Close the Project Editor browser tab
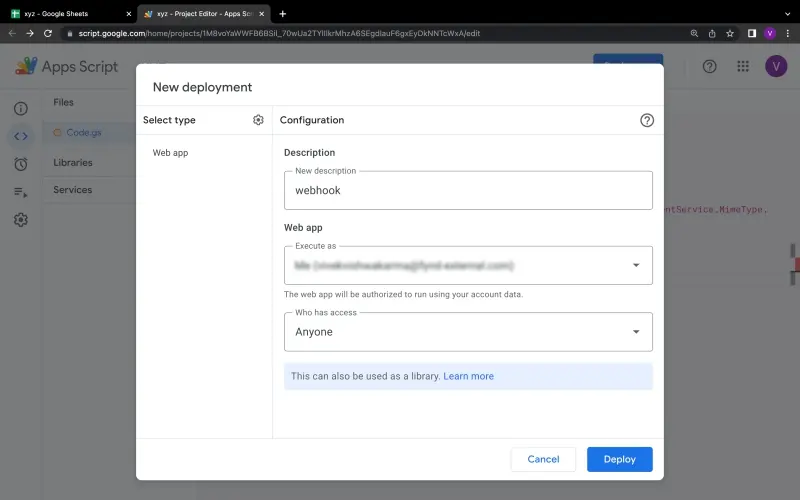This screenshot has height=500, width=800. coord(262,14)
